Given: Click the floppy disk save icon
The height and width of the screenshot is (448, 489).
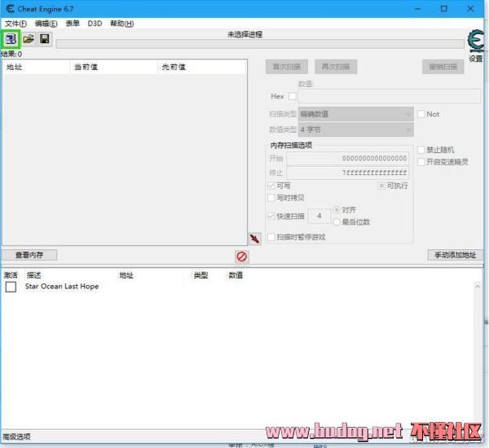Looking at the screenshot, I should tap(45, 39).
